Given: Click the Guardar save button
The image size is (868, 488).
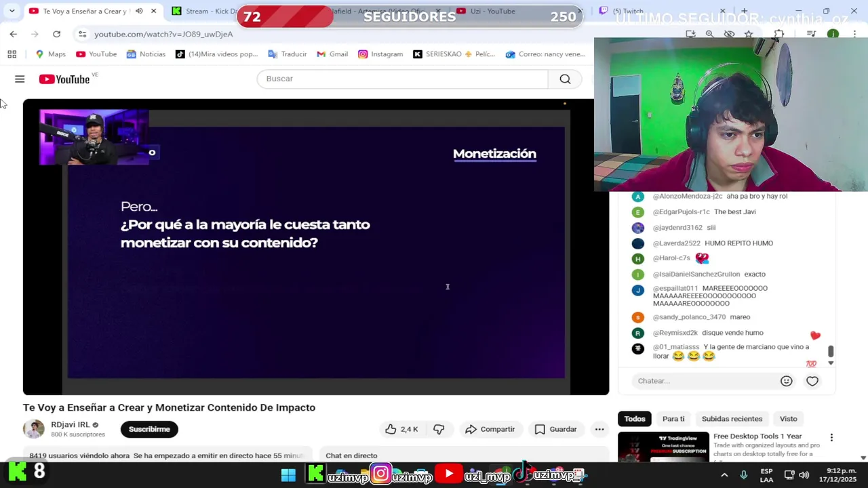Looking at the screenshot, I should click(x=555, y=429).
